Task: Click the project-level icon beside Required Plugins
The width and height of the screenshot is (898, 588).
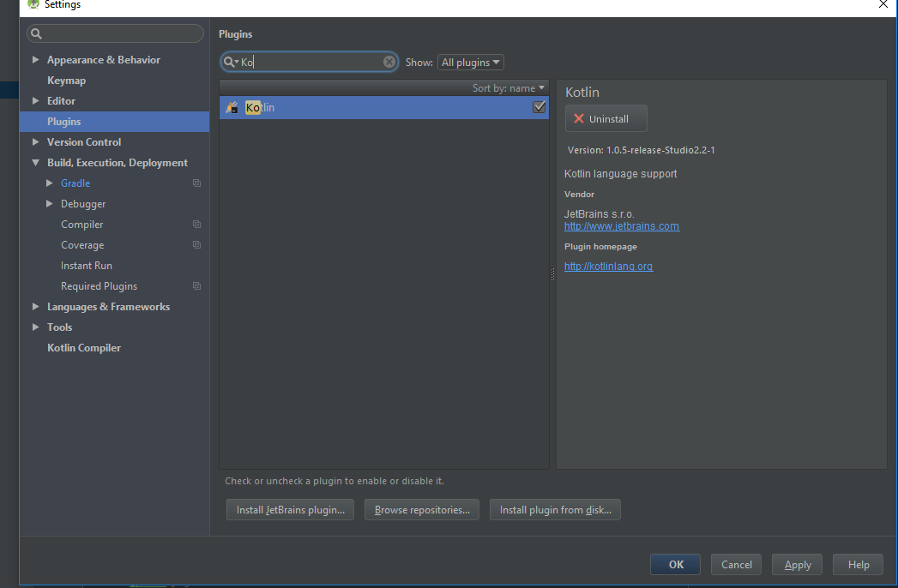Action: click(196, 286)
